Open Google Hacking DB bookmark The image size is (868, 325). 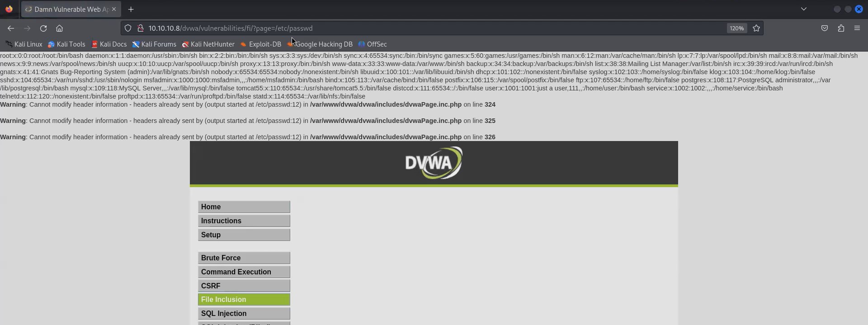[320, 44]
